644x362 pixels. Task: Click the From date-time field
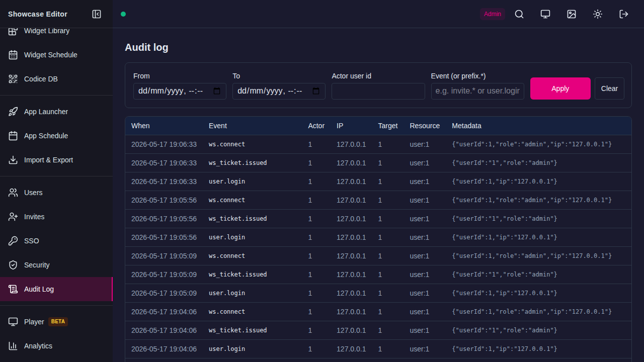[180, 91]
